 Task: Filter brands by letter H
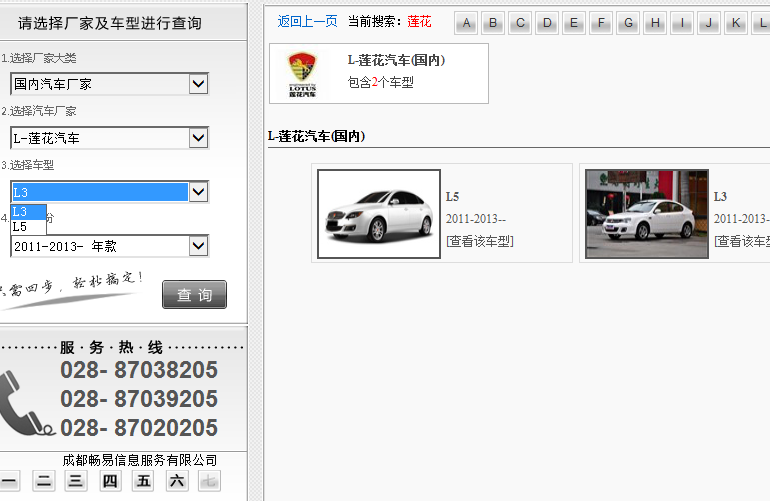pos(655,23)
